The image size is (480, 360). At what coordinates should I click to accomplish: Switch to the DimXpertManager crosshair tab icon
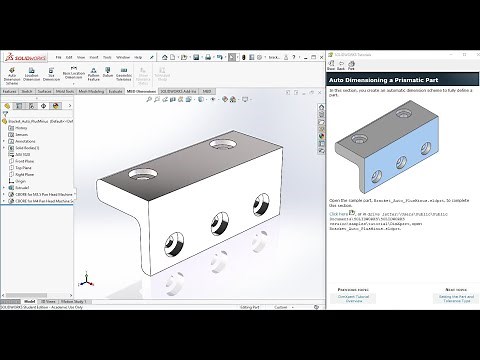(x=43, y=106)
